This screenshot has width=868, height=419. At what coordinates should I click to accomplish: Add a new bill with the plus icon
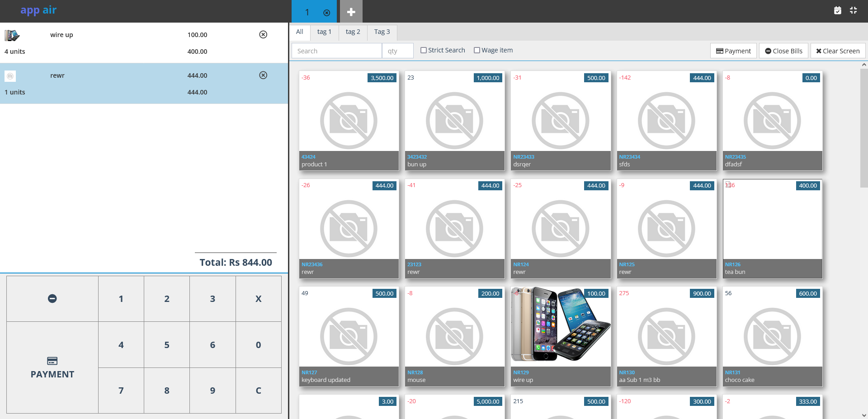pos(351,11)
